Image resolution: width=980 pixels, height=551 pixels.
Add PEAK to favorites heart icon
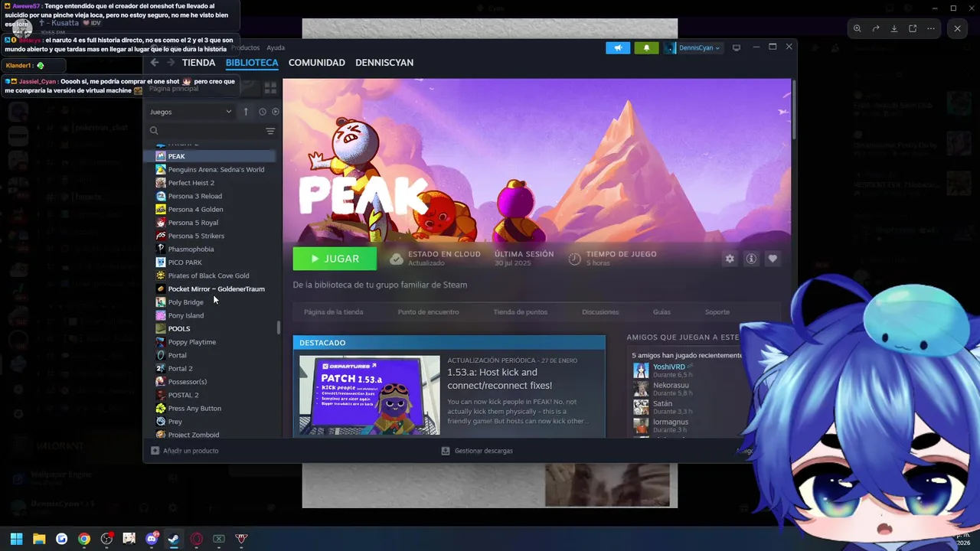(x=773, y=259)
